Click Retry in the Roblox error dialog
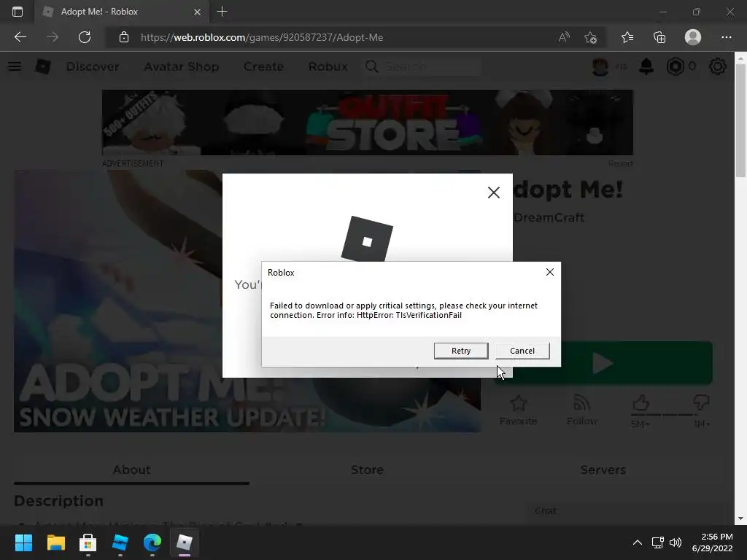 [x=461, y=351]
